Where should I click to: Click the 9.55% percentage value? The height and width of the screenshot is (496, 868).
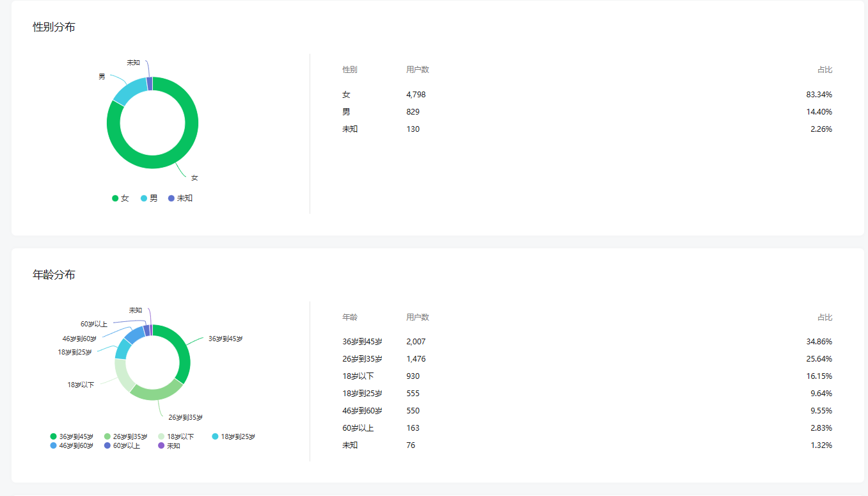(821, 411)
